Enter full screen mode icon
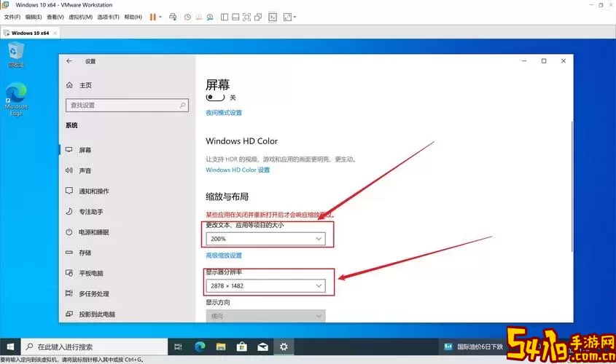Viewport: 616px width, 364px height. 246,17
